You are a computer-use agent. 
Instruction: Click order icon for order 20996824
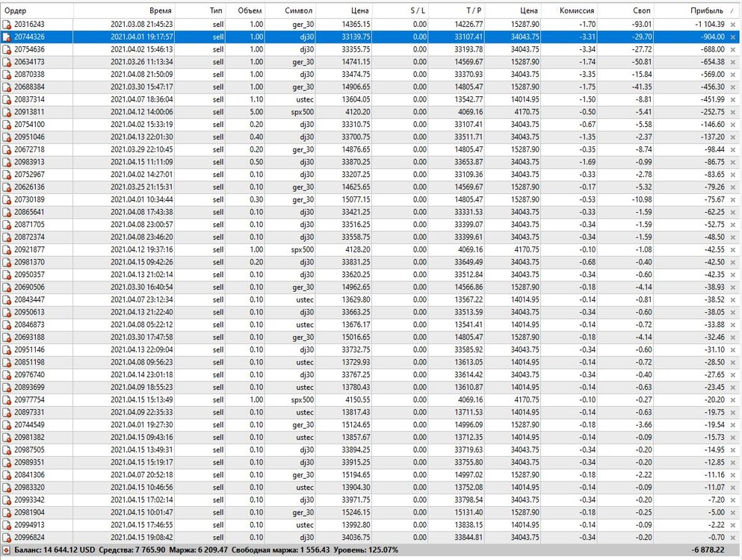(x=7, y=538)
